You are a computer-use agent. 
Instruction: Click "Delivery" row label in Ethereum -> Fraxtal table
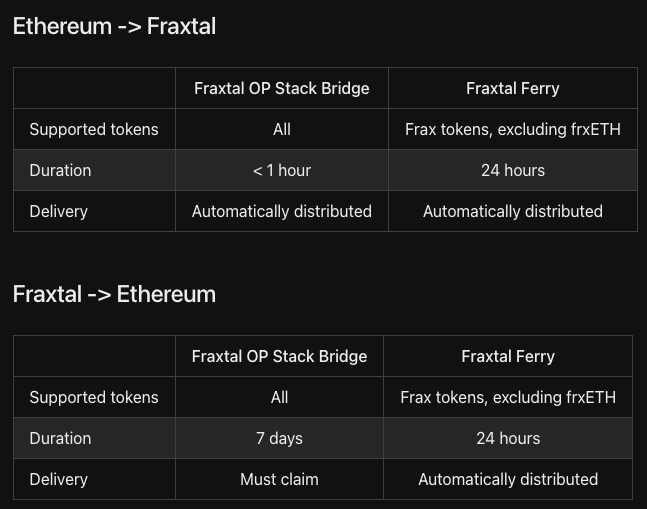click(59, 212)
